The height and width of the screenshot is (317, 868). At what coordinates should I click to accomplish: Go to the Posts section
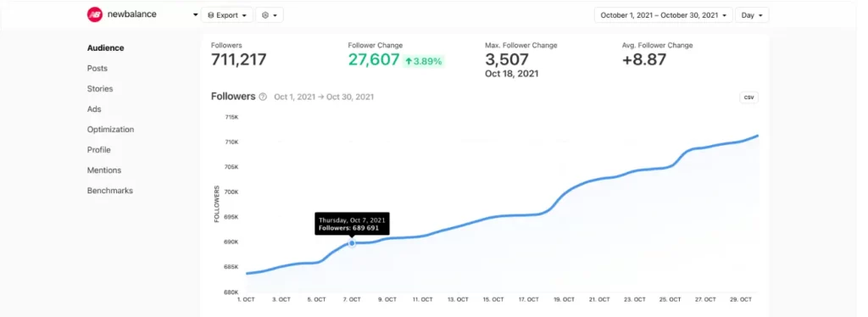coord(97,69)
